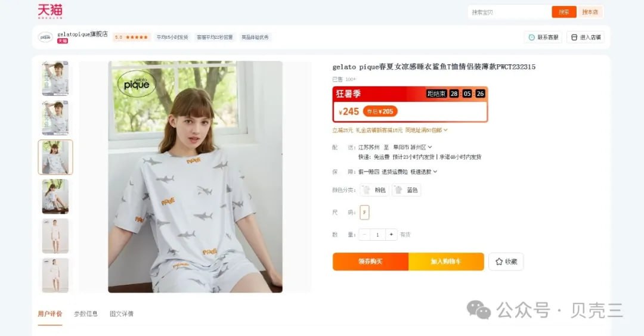This screenshot has width=644, height=336.
Task: Click the search box input field
Action: coord(509,13)
